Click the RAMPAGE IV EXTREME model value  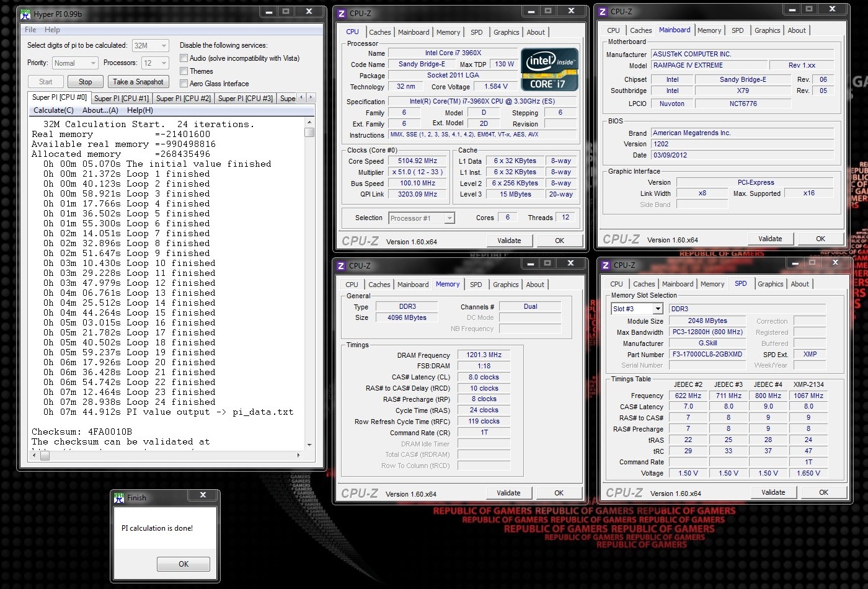(709, 65)
